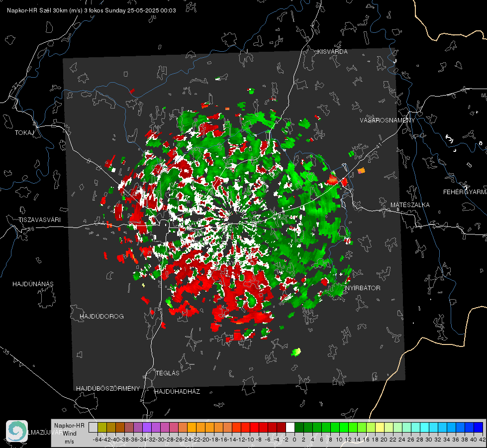This screenshot has height=448, width=487.
Task: Click the MÁTÉSZALKA town label
Action: [x=410, y=205]
